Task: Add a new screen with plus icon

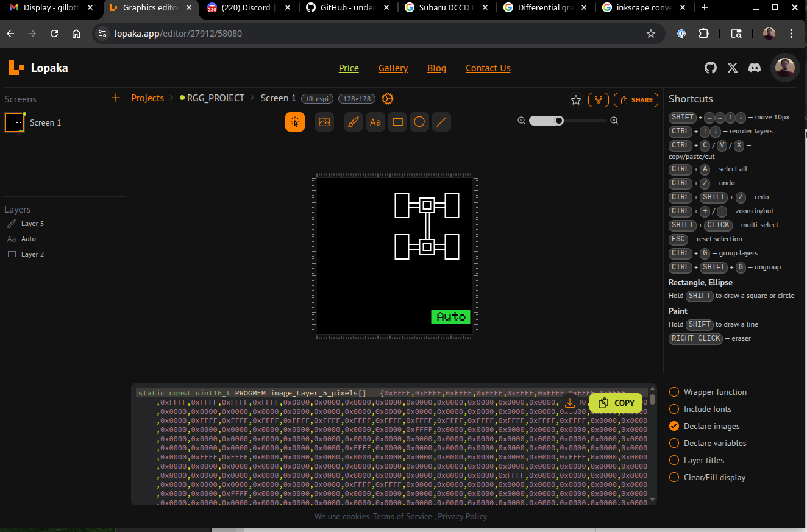Action: [x=116, y=98]
